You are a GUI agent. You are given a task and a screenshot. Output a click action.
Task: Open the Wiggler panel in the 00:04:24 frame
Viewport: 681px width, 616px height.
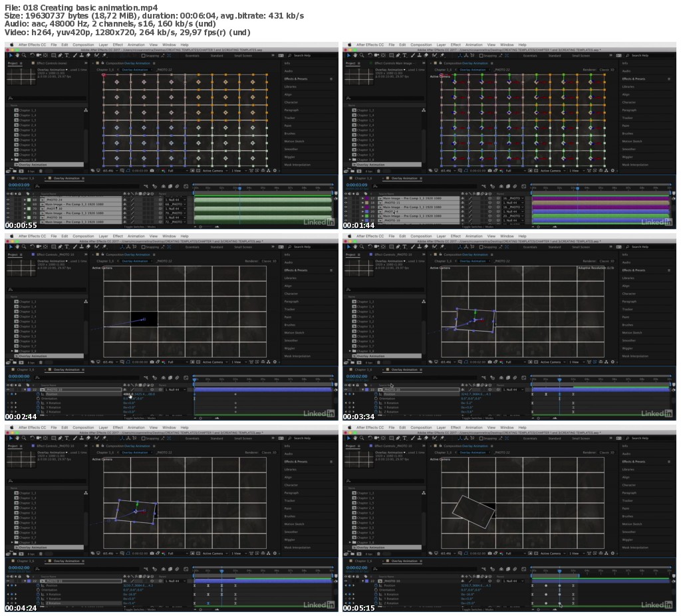[290, 540]
